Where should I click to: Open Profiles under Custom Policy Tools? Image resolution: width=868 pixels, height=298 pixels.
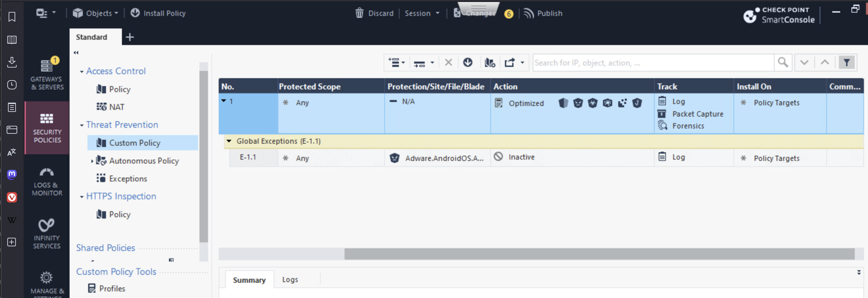(x=112, y=288)
